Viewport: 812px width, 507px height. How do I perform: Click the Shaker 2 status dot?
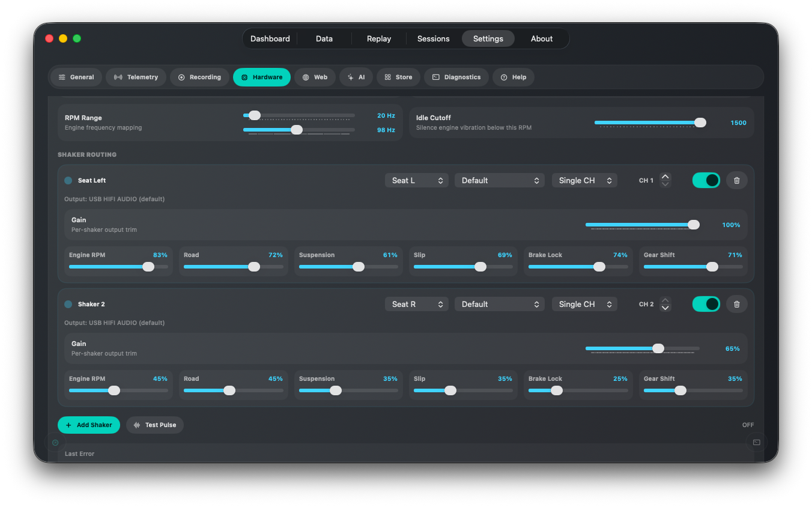68,304
